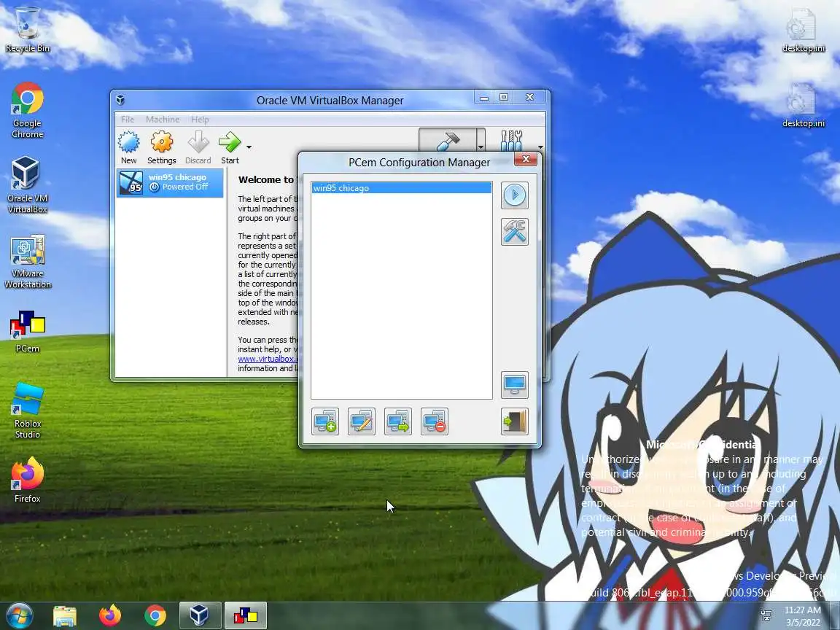The image size is (840, 630).
Task: Select win95 chicago in PCem list
Action: pos(401,188)
